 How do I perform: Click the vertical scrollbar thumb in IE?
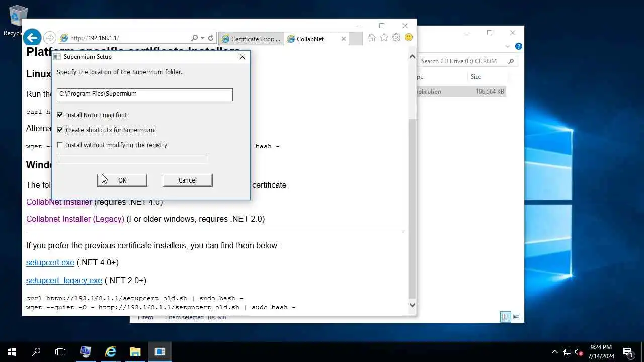coord(412,209)
